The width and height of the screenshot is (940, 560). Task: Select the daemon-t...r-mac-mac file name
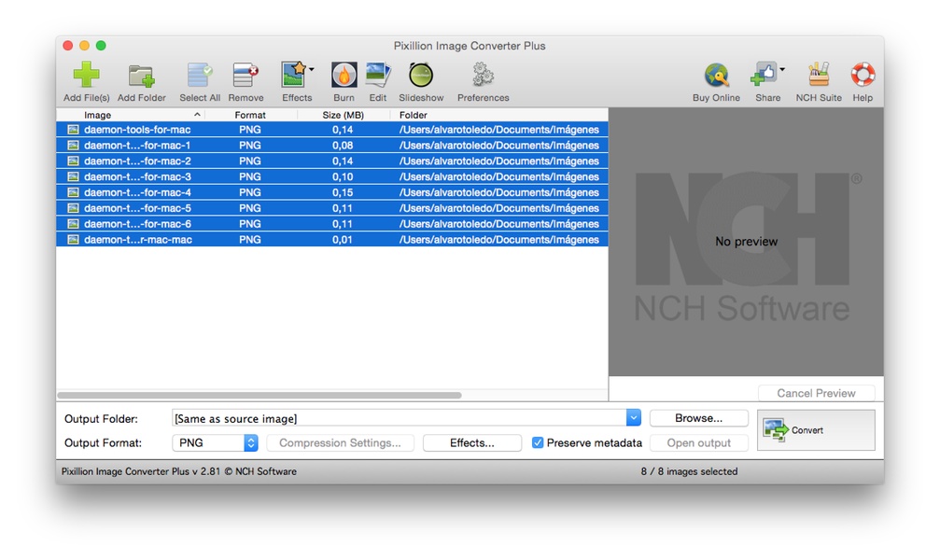click(138, 239)
